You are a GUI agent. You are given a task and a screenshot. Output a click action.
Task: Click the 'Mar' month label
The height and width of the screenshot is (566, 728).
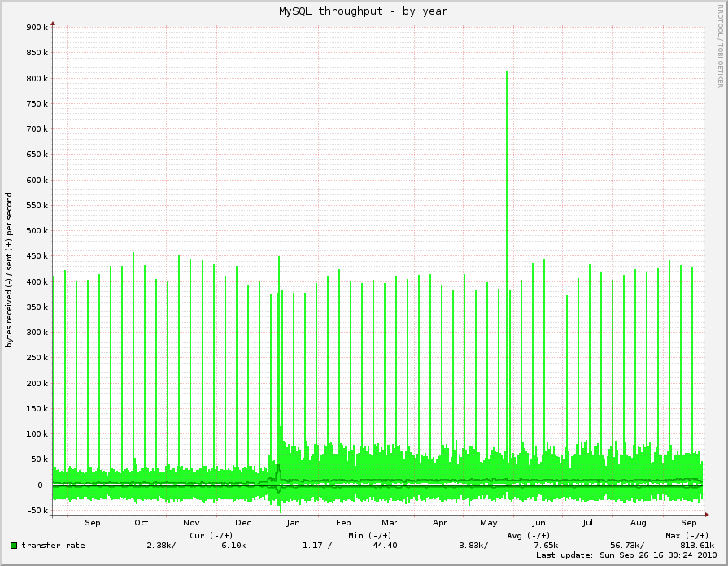coord(390,523)
